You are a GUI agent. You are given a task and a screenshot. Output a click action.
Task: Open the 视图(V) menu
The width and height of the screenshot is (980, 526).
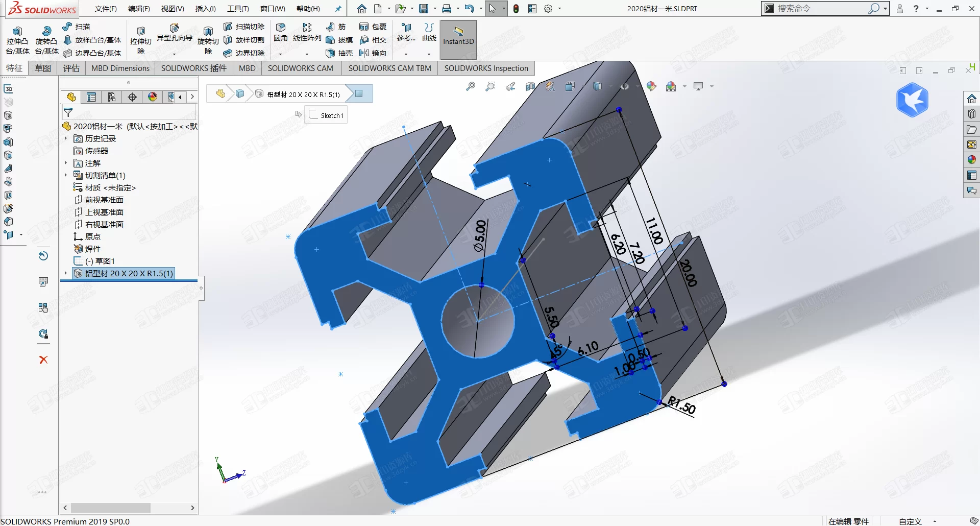pyautogui.click(x=173, y=9)
